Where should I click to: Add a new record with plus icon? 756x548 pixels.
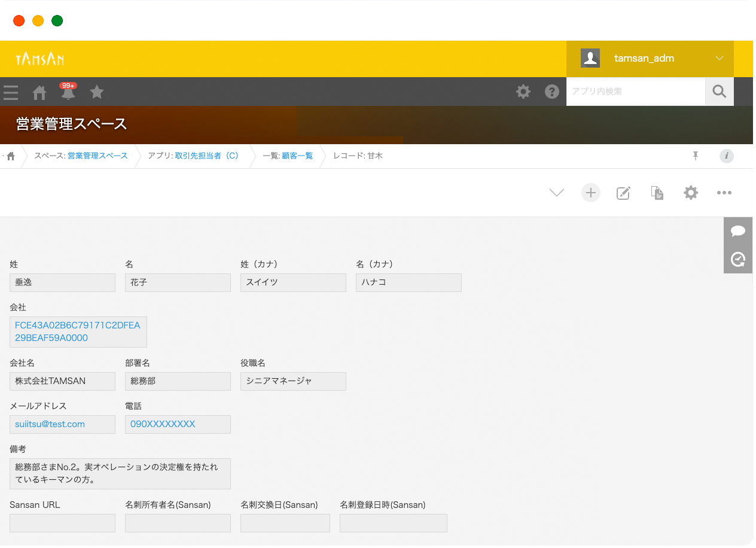point(590,193)
